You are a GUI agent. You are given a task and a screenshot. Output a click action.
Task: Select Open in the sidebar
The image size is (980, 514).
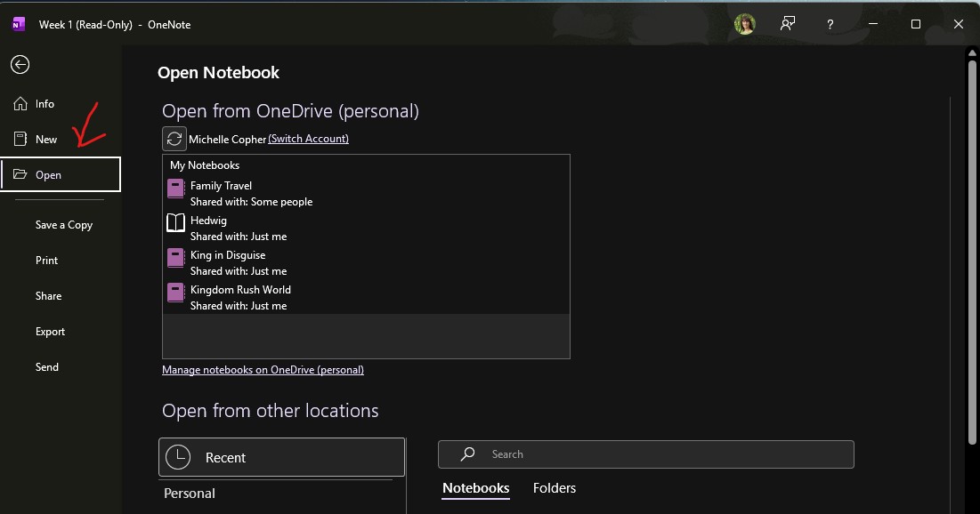click(60, 174)
